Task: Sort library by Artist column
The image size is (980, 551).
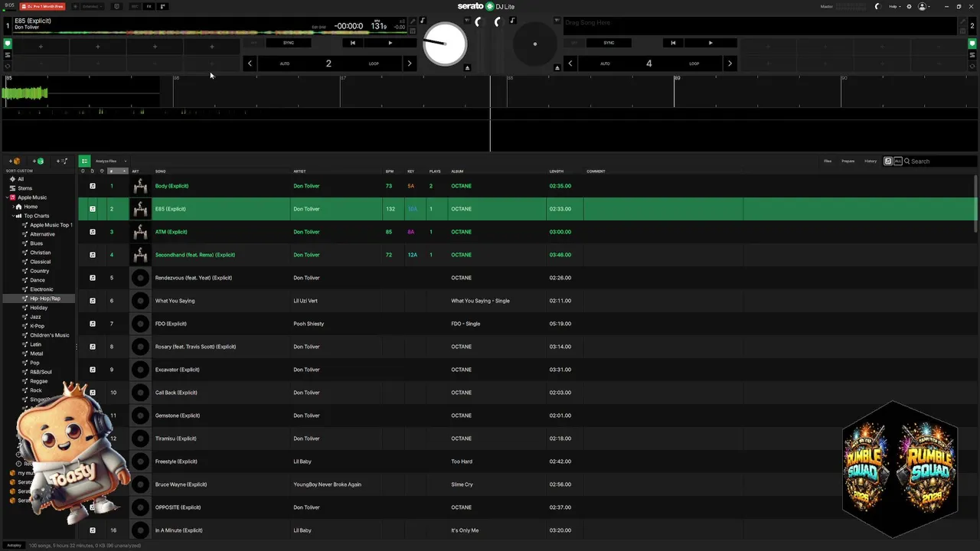Action: tap(299, 171)
